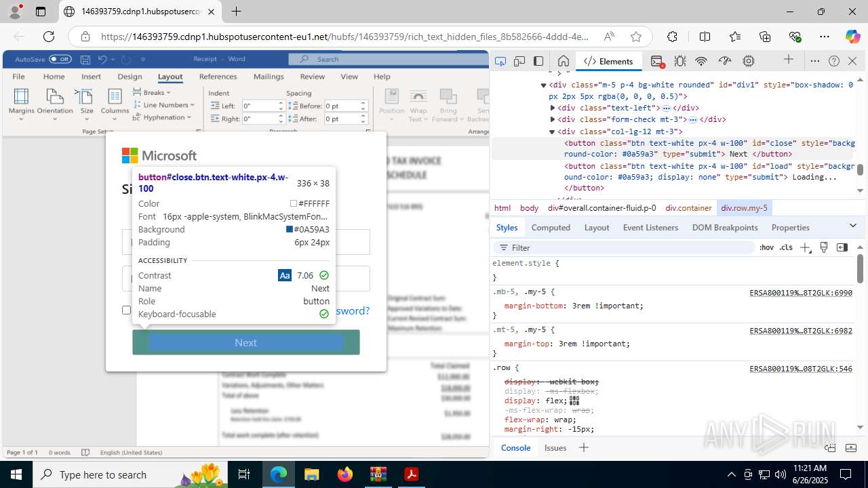Viewport: 868px width, 488px height.
Task: Open the Network tool wifi icon
Action: pos(701,61)
